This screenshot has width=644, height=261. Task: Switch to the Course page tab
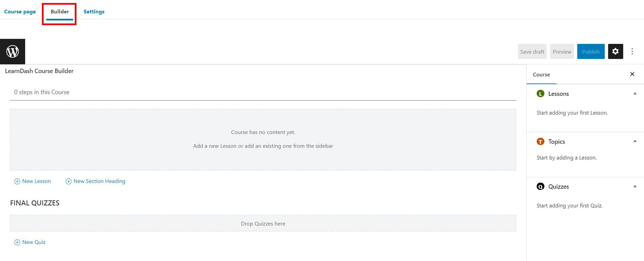pos(20,12)
